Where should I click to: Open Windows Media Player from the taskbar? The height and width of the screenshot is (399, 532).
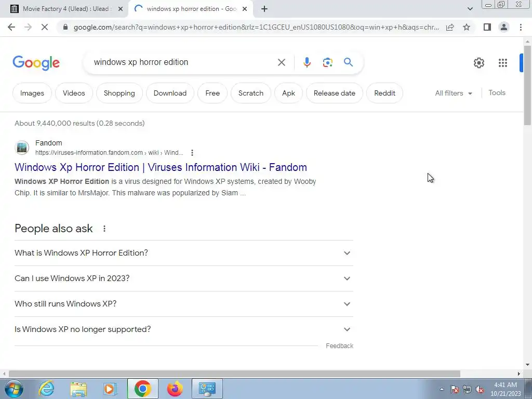(x=110, y=389)
